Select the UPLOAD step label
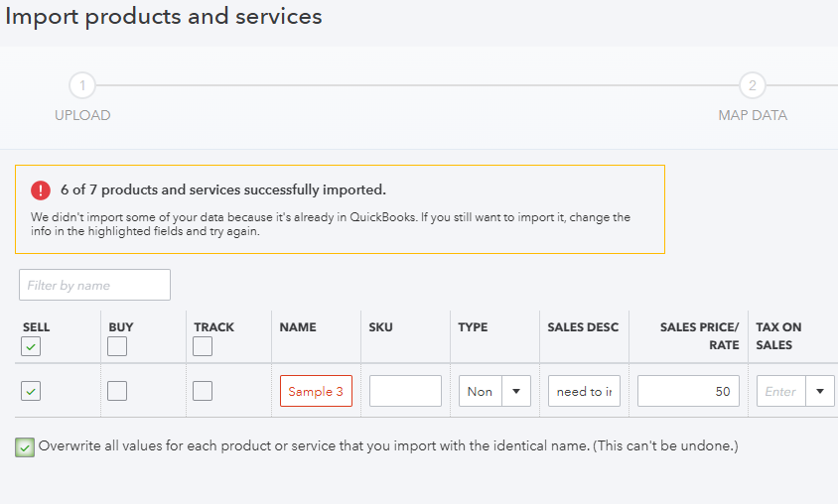The width and height of the screenshot is (838, 504). (x=82, y=115)
